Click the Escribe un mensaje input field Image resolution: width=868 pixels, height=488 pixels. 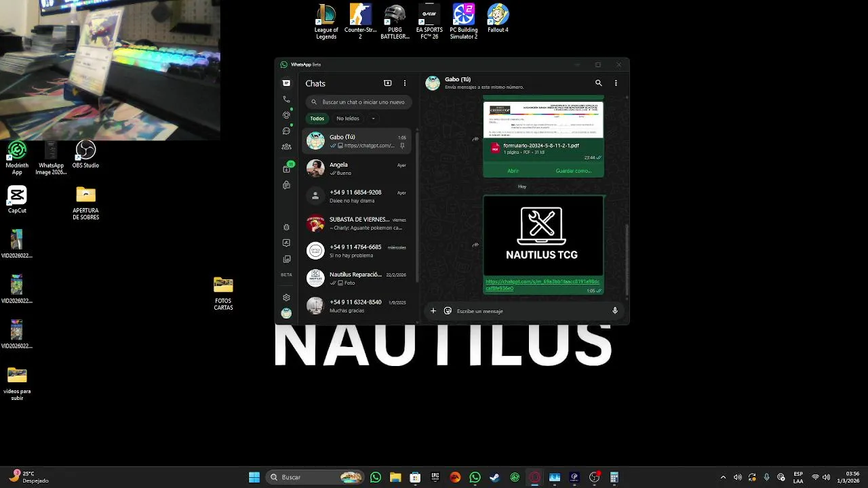[x=529, y=311]
